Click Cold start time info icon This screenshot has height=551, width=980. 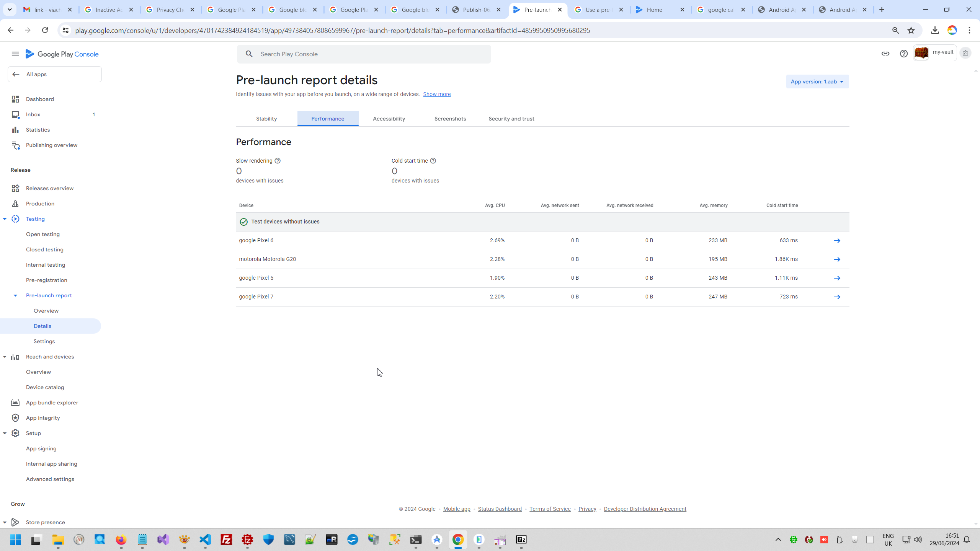433,161
